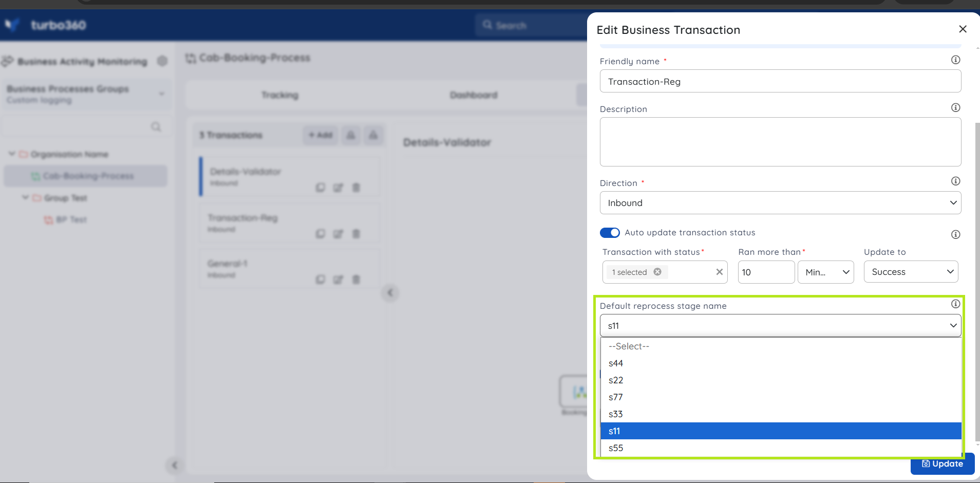Open info icon for Description
The width and height of the screenshot is (980, 483).
point(955,108)
